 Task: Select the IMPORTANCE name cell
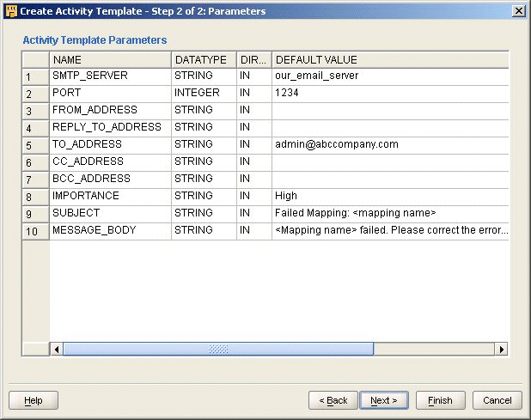click(x=110, y=197)
